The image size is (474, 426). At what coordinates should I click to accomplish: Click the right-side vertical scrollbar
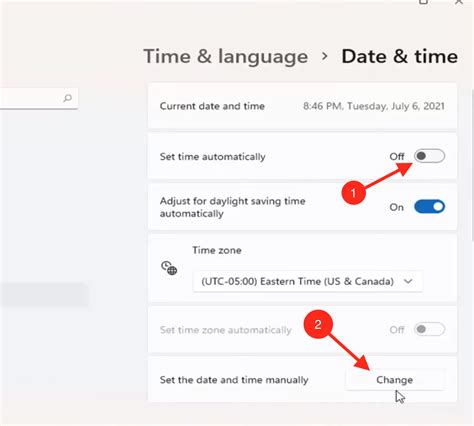(472, 165)
